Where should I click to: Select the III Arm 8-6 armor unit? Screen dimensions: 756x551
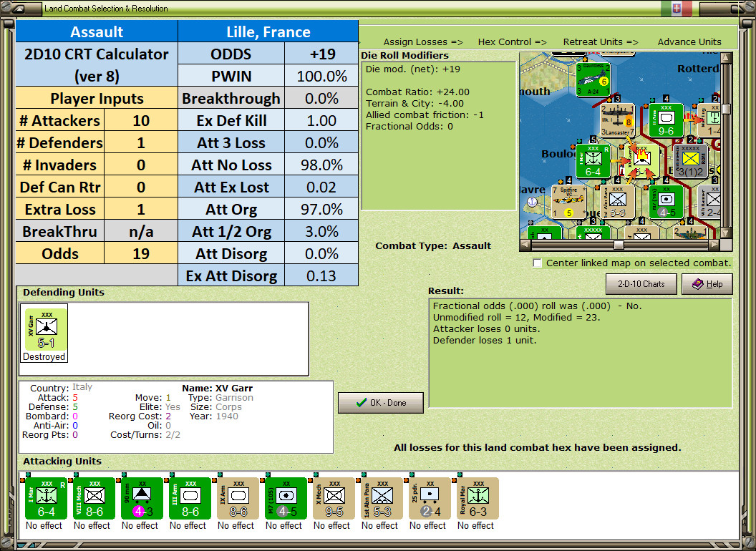pos(190,499)
